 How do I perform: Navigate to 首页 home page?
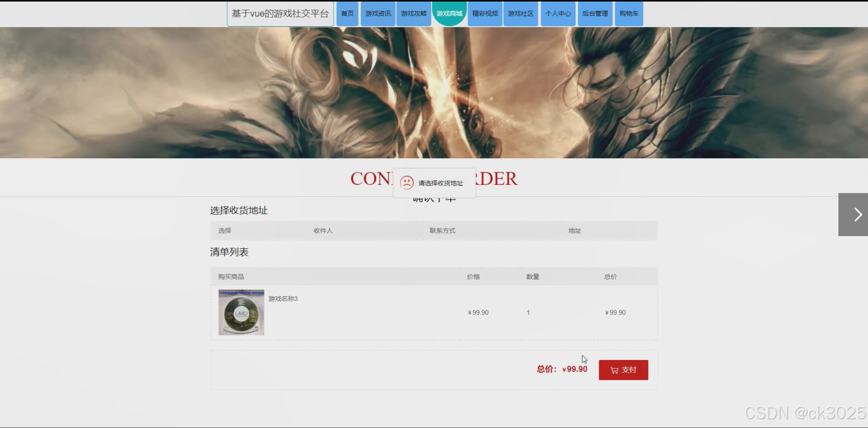point(347,13)
